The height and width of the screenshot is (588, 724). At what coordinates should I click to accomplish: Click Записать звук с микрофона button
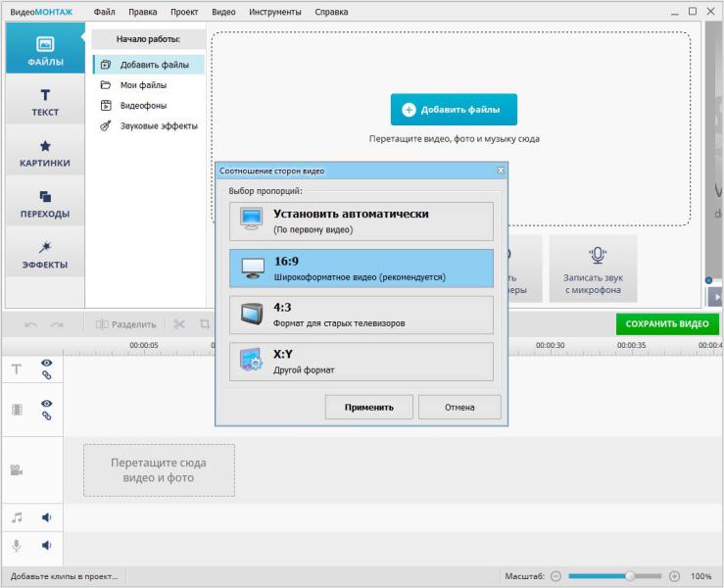click(593, 269)
